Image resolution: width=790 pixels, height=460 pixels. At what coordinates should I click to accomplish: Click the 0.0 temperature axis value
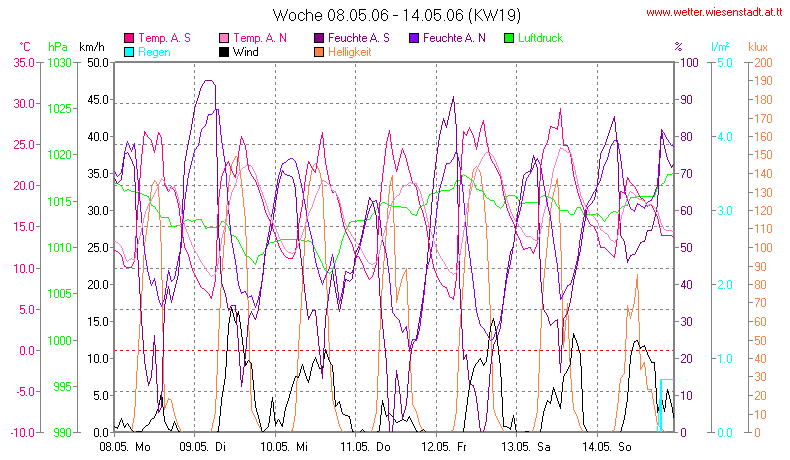pyautogui.click(x=27, y=350)
